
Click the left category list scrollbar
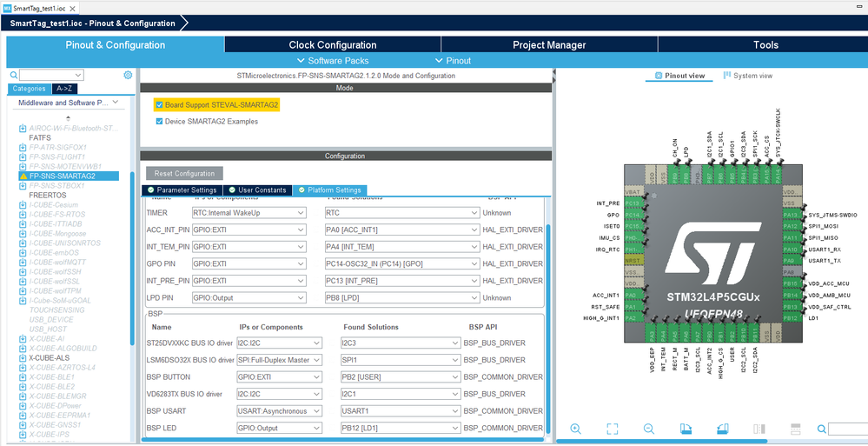[x=132, y=258]
